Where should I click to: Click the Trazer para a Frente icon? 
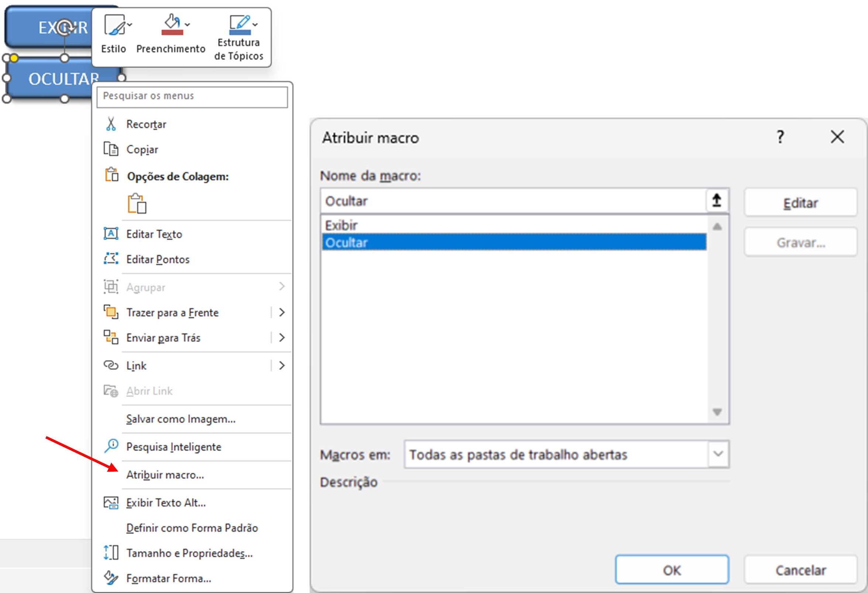pos(111,312)
